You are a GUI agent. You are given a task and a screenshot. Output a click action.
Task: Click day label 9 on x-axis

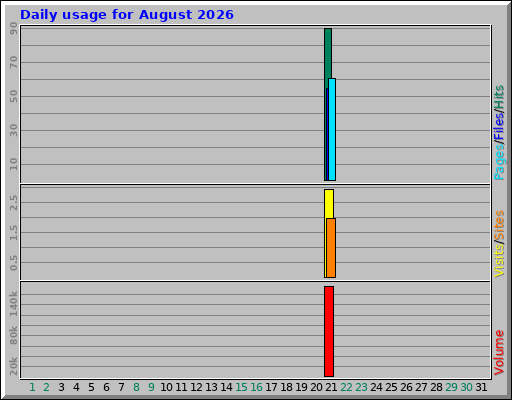pos(151,387)
